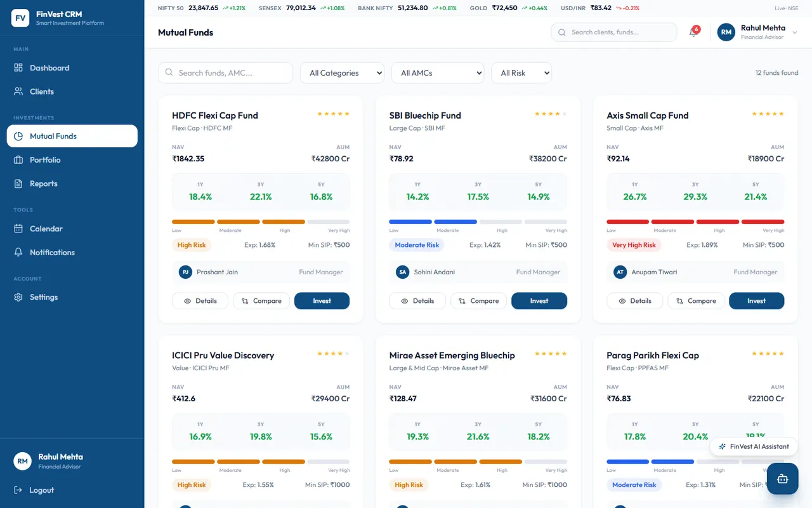Click the Parag Parikh Flexi Cap title
The height and width of the screenshot is (508, 812).
[x=653, y=356]
